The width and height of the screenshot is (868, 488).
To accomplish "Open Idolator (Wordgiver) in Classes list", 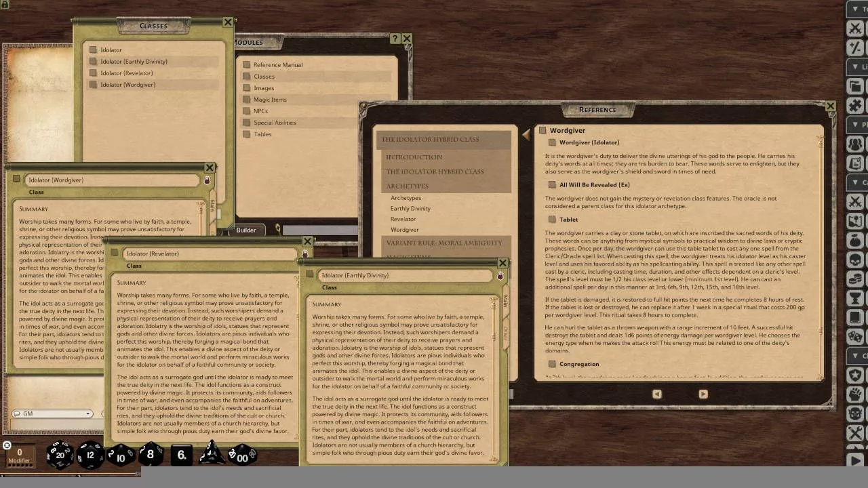I will [x=127, y=85].
